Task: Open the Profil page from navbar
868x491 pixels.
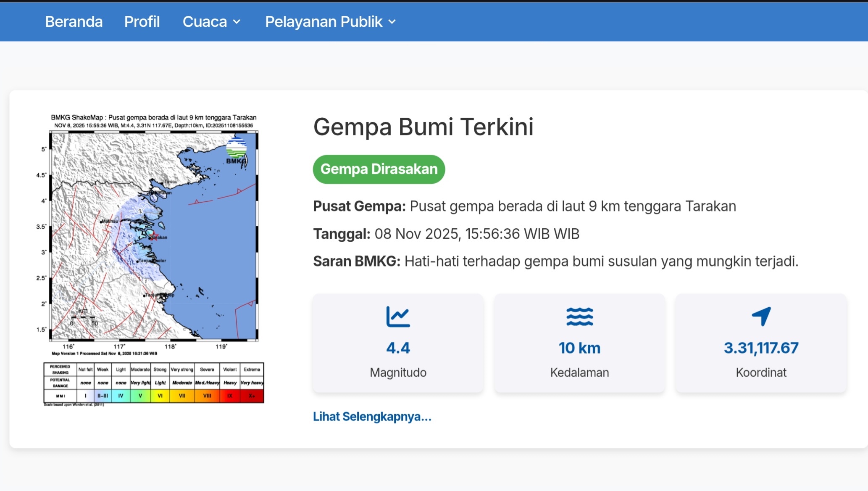Action: click(142, 21)
